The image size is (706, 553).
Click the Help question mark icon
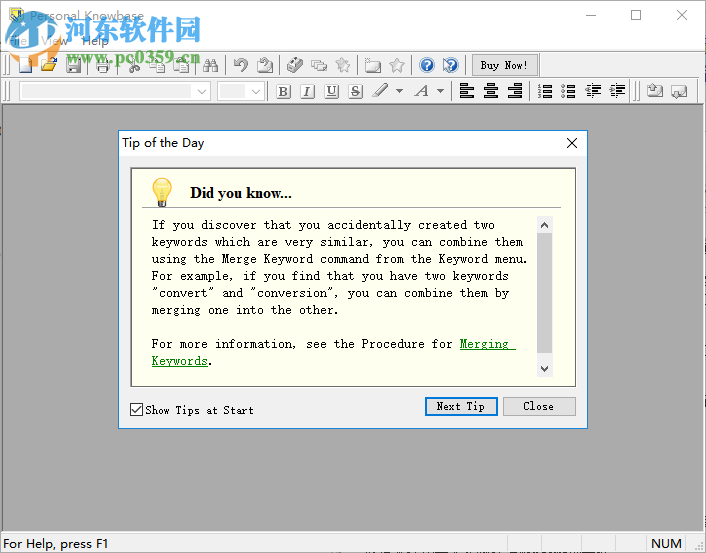coord(426,66)
